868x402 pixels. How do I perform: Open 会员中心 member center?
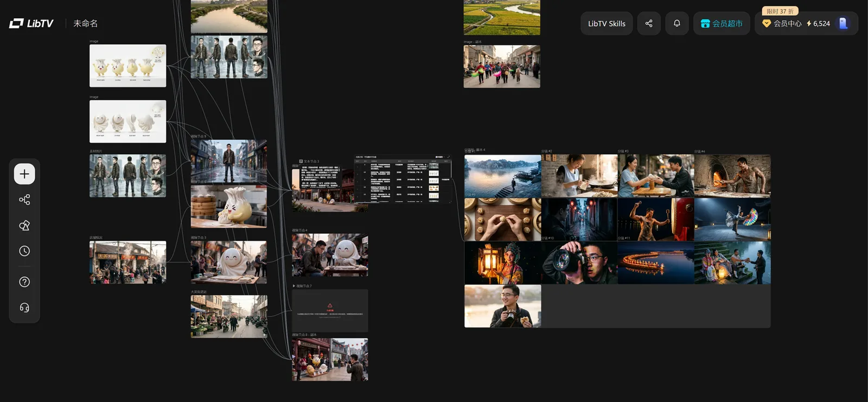(782, 23)
